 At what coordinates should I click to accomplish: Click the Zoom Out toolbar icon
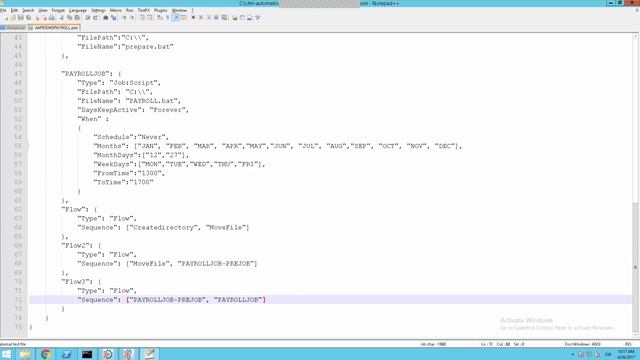[132, 18]
